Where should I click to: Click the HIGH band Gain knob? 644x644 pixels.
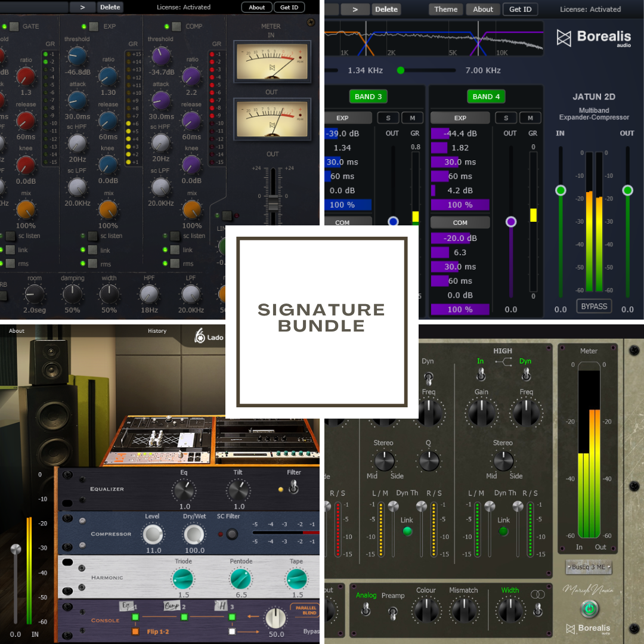point(481,413)
